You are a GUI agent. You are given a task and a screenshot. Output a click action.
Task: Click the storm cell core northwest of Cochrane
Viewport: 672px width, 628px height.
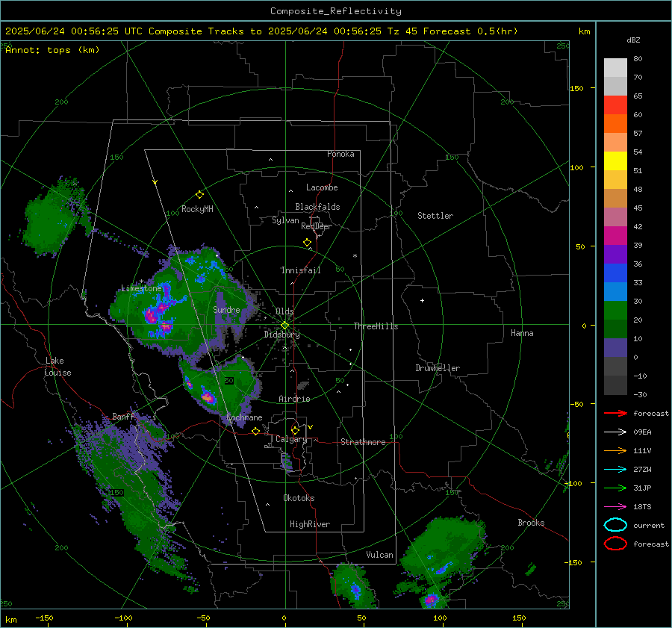tap(208, 397)
